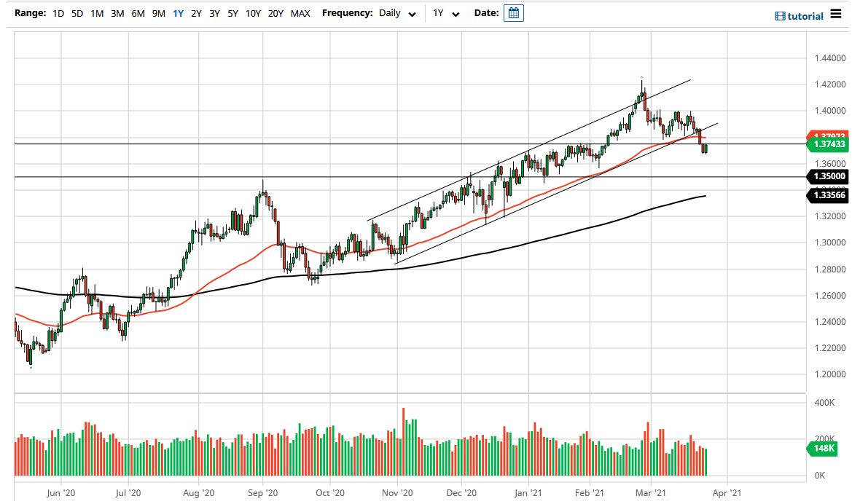This screenshot has height=504, width=852.
Task: Choose the 9M range
Action: coord(157,13)
